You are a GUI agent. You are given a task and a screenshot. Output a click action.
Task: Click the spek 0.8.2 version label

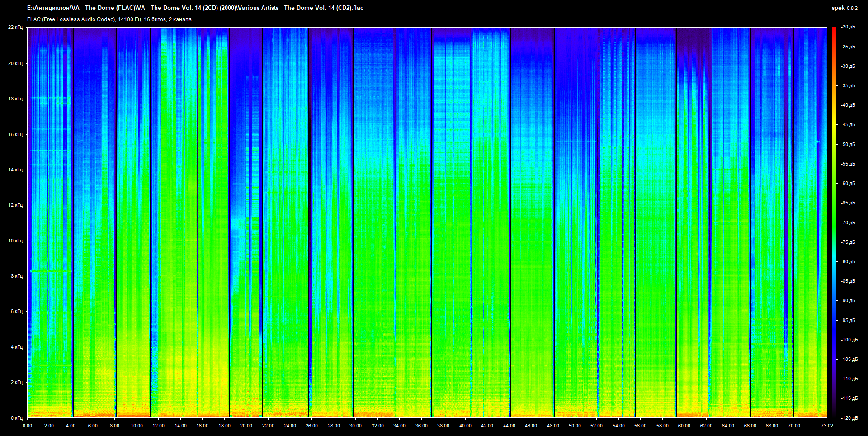pyautogui.click(x=844, y=8)
